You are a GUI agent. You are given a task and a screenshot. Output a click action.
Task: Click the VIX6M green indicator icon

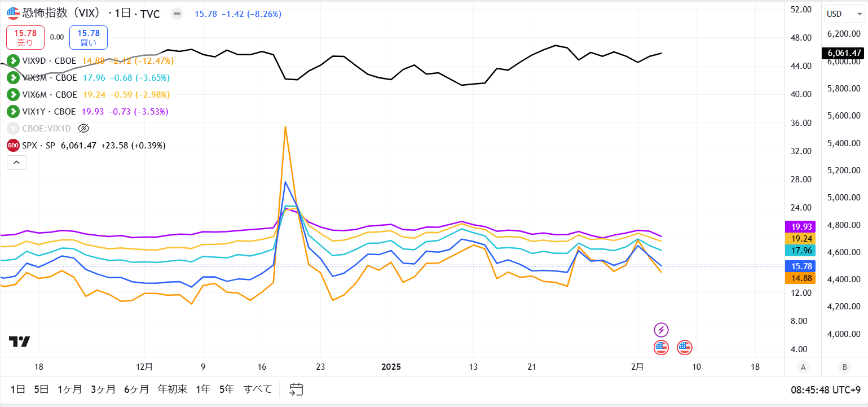[13, 94]
